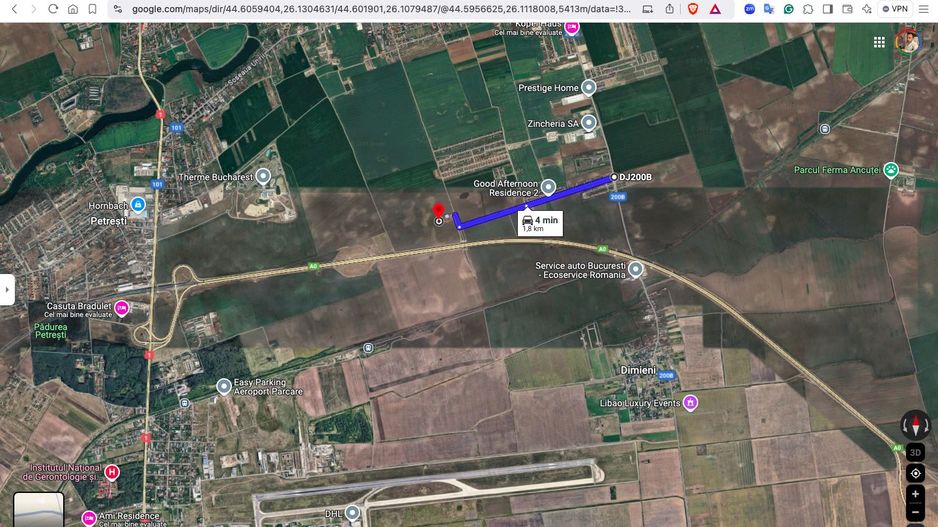The height and width of the screenshot is (527, 938).
Task: Open Parcul Ferma Ancuței park marker
Action: (x=891, y=170)
